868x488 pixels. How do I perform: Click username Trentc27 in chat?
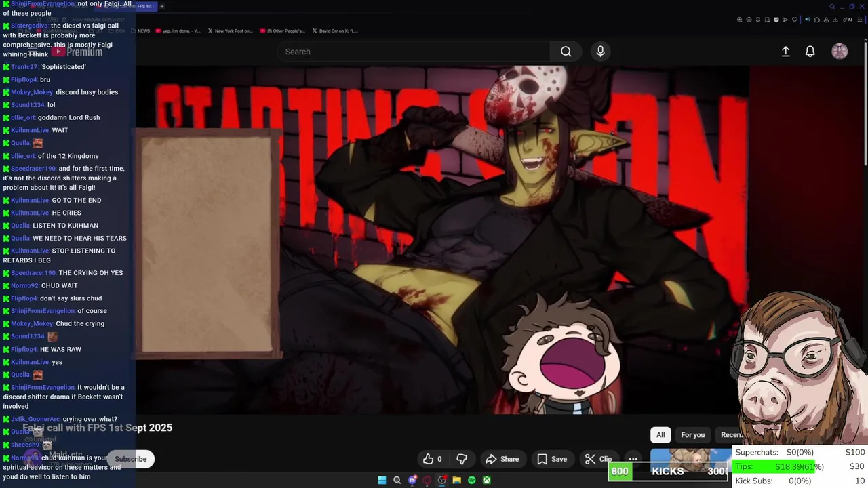tap(24, 67)
